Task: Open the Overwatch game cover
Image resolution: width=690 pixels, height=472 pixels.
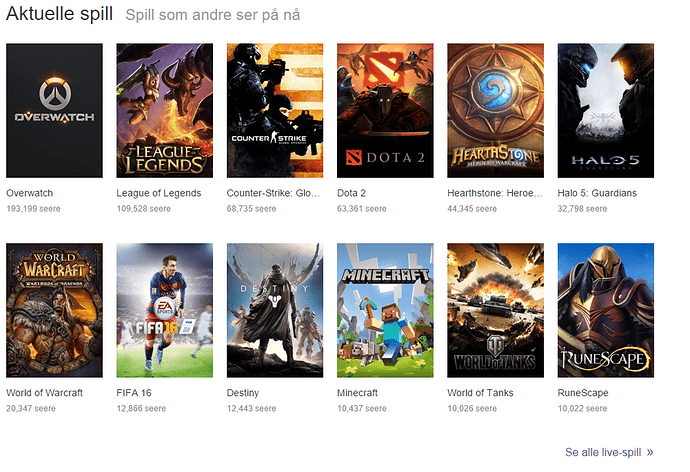Action: [x=54, y=110]
